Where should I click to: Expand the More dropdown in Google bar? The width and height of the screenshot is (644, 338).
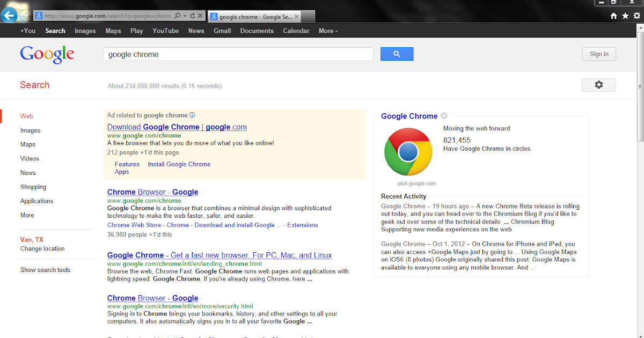(328, 31)
